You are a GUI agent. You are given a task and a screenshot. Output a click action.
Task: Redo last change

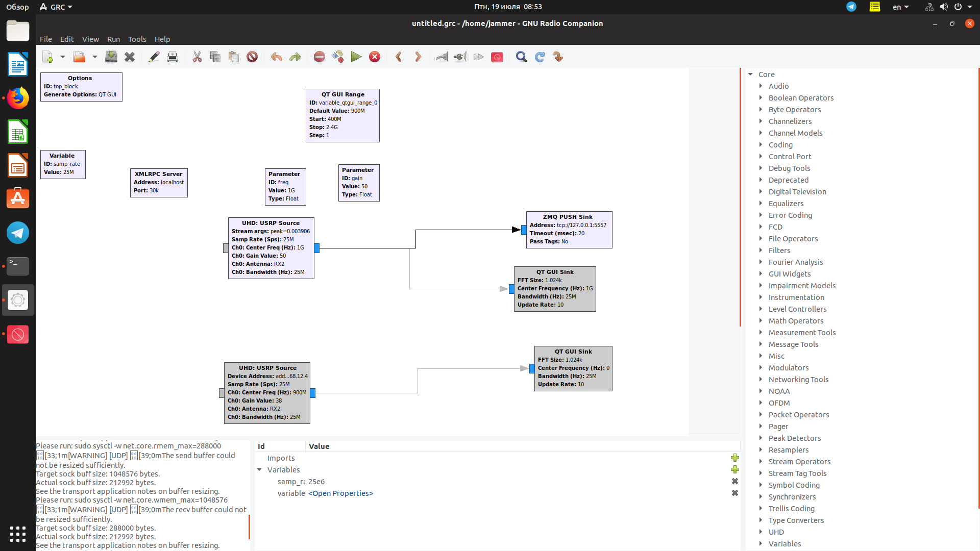pos(295,57)
